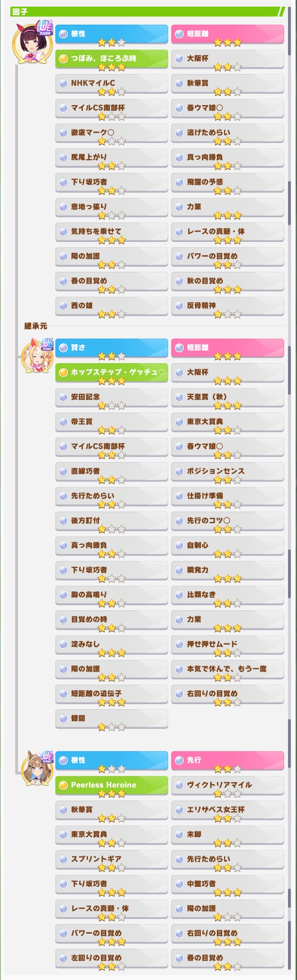Image resolution: width=297 pixels, height=980 pixels.
Task: Open the 天皇賞（秋） factor
Action: coord(228,398)
